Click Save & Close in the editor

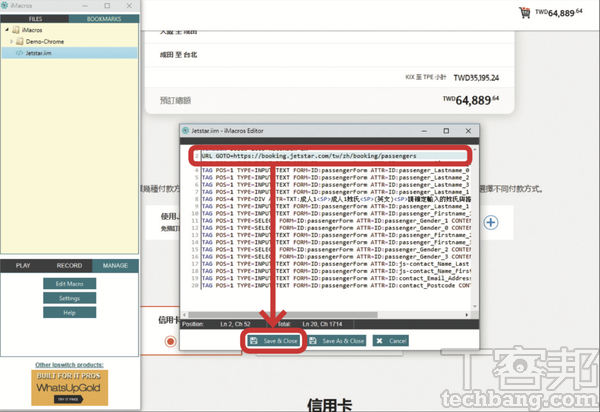point(273,340)
